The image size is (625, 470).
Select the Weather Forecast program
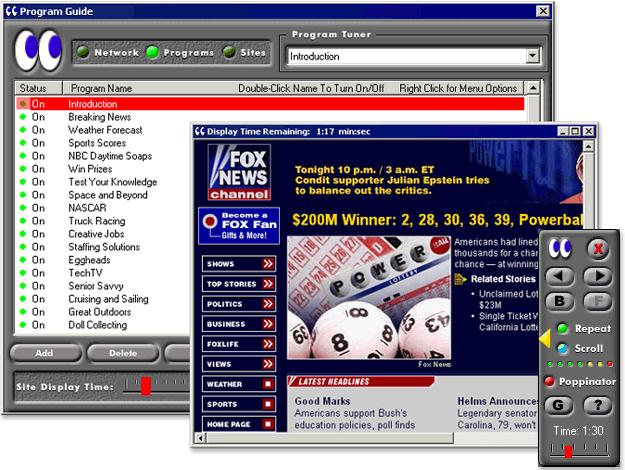(x=105, y=130)
